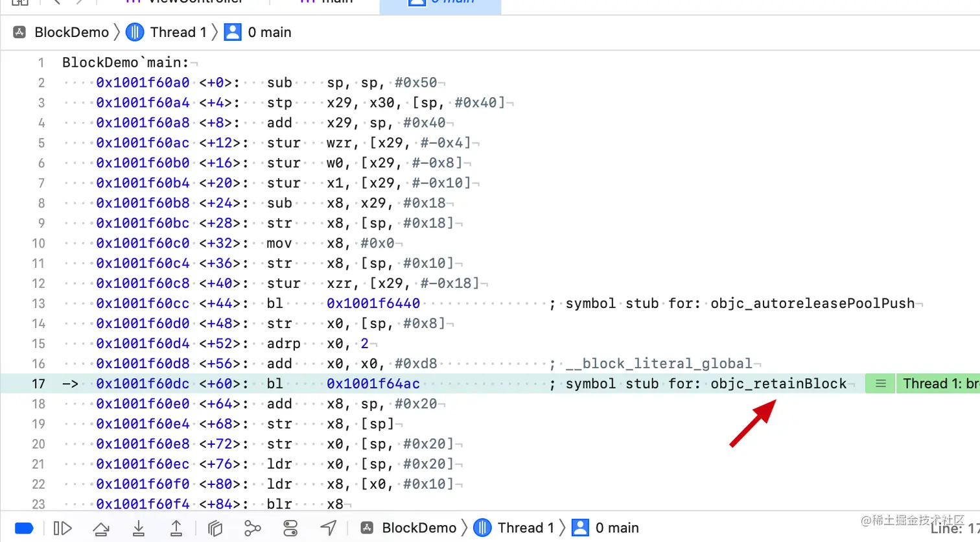This screenshot has width=980, height=542.
Task: Click the Simulate Location arrow icon
Action: (x=329, y=528)
